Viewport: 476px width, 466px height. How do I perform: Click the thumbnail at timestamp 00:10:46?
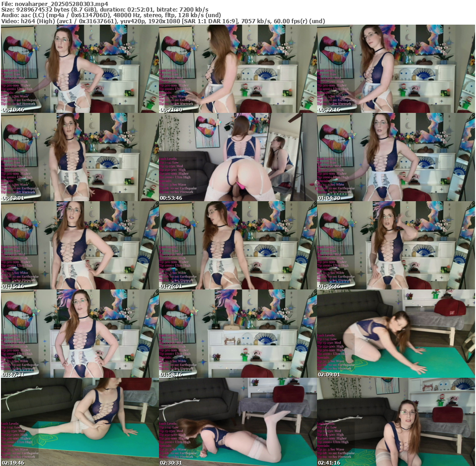tap(79, 69)
